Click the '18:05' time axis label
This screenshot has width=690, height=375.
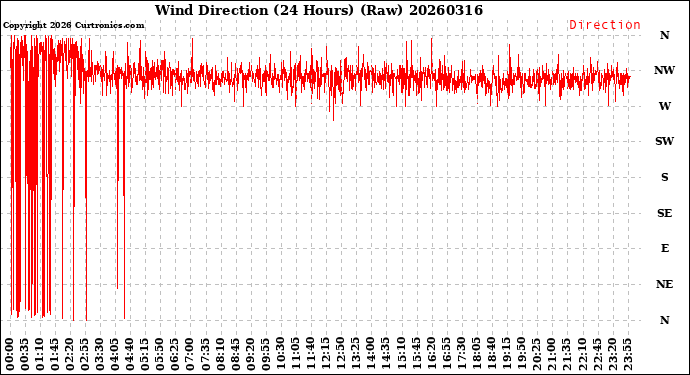[x=477, y=354]
